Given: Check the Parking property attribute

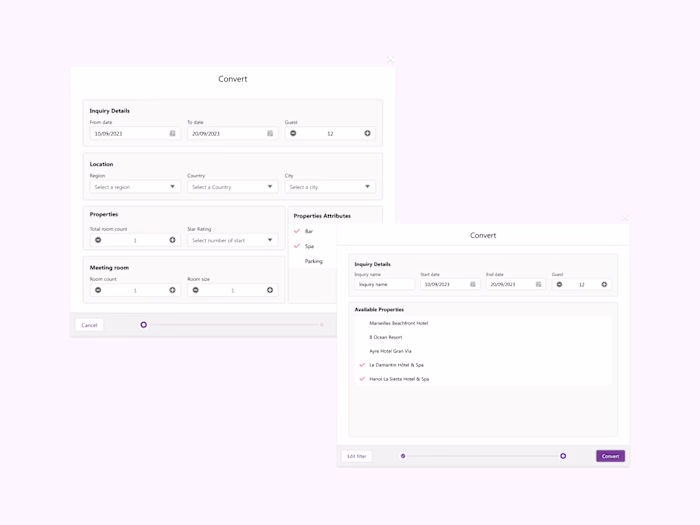Looking at the screenshot, I should 313,261.
